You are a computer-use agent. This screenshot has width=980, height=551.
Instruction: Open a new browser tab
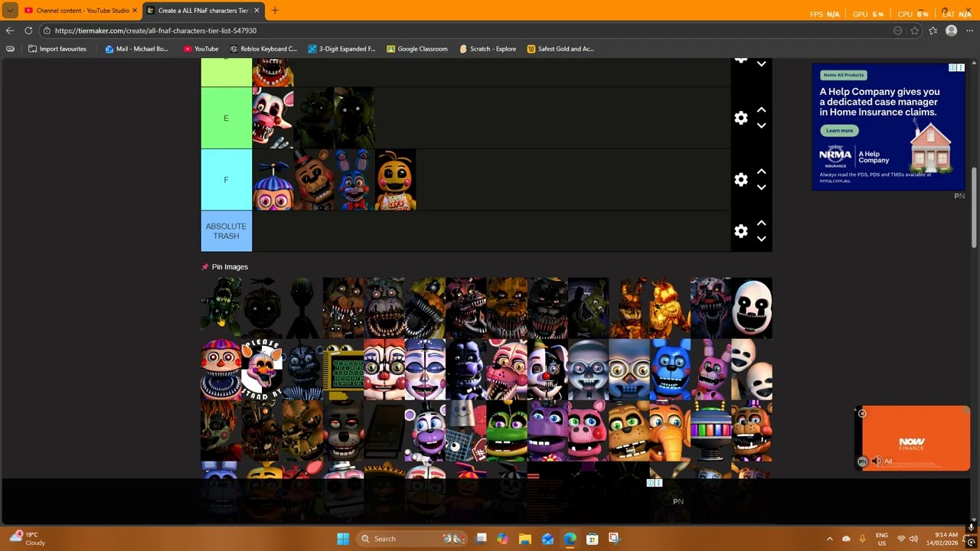tap(275, 11)
